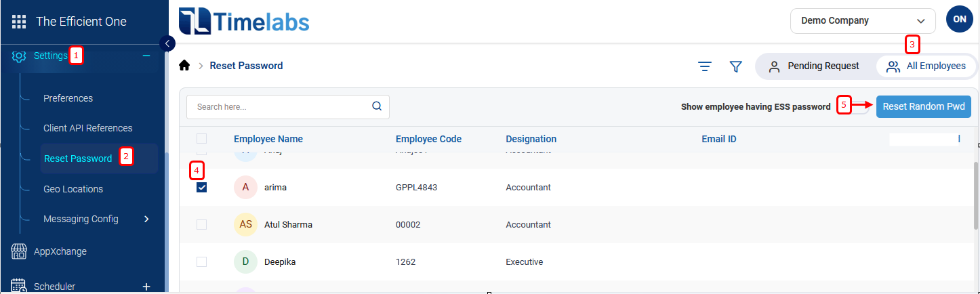
Task: Open Geo Locations menu item
Action: click(x=73, y=189)
